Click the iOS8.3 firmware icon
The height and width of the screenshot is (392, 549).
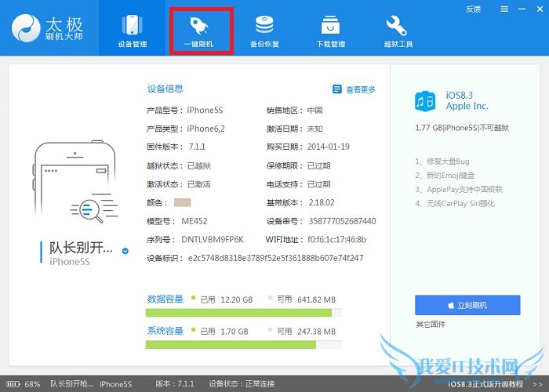coord(425,101)
